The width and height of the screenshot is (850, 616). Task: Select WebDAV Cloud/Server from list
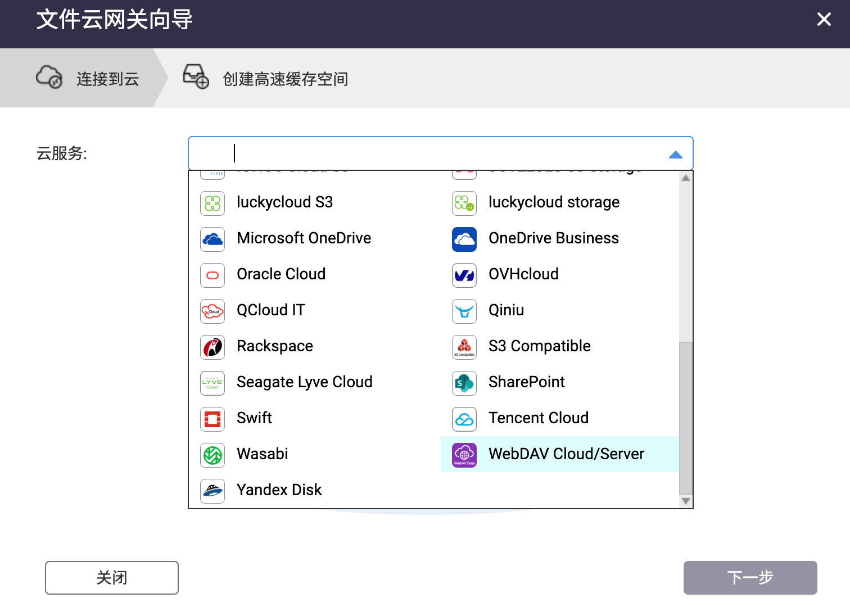[566, 454]
